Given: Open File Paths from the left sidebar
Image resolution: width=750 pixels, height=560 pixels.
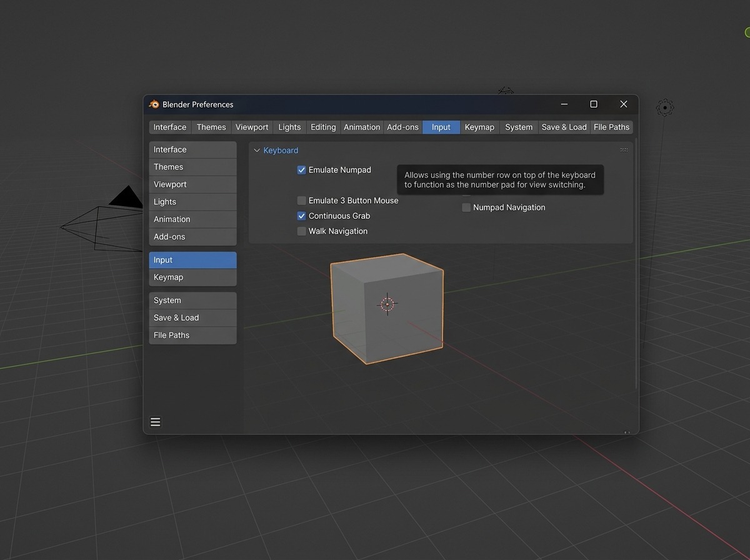Looking at the screenshot, I should pyautogui.click(x=192, y=335).
